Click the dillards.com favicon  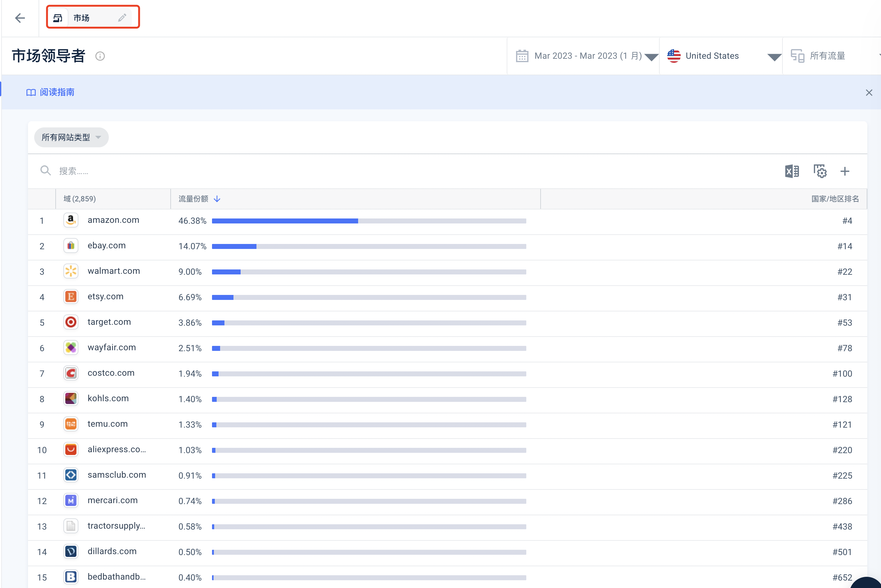tap(71, 552)
